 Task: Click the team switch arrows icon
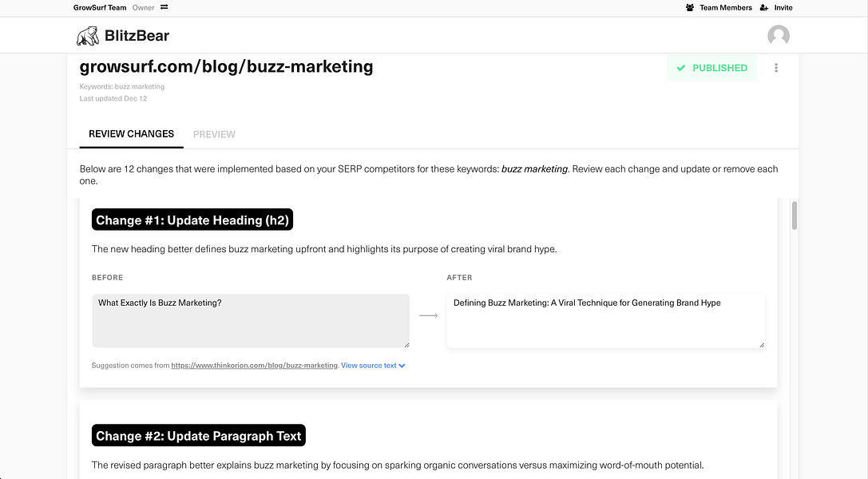pyautogui.click(x=164, y=7)
